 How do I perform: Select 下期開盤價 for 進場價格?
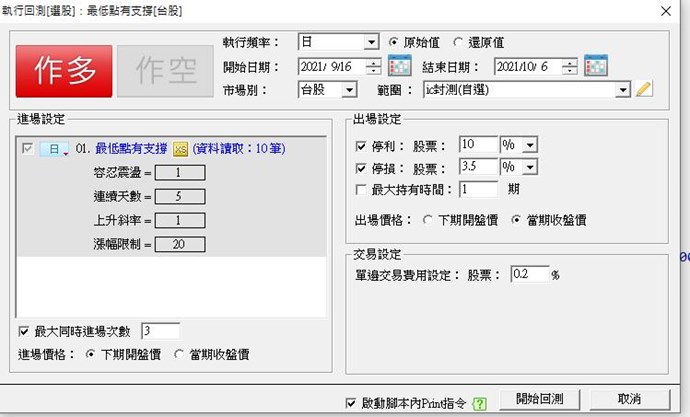[90, 354]
